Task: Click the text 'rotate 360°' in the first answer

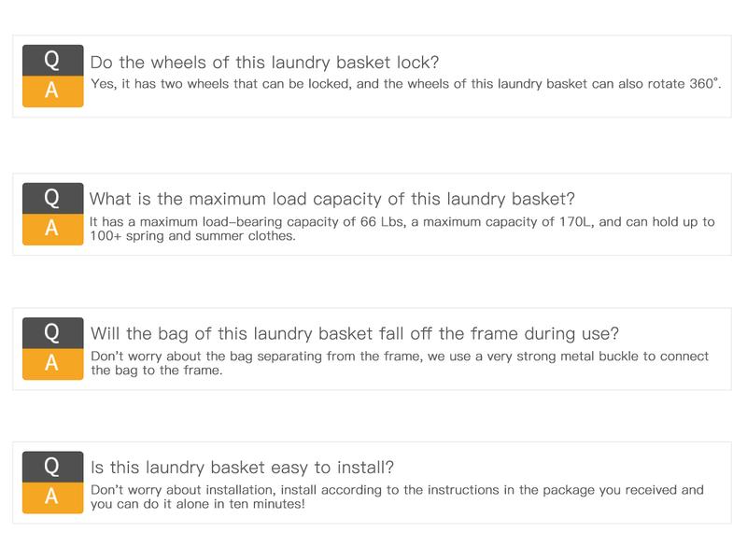Action: (x=686, y=84)
